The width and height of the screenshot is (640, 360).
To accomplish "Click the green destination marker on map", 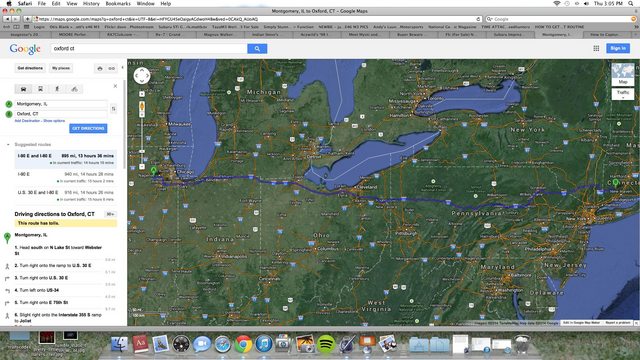I will (616, 182).
